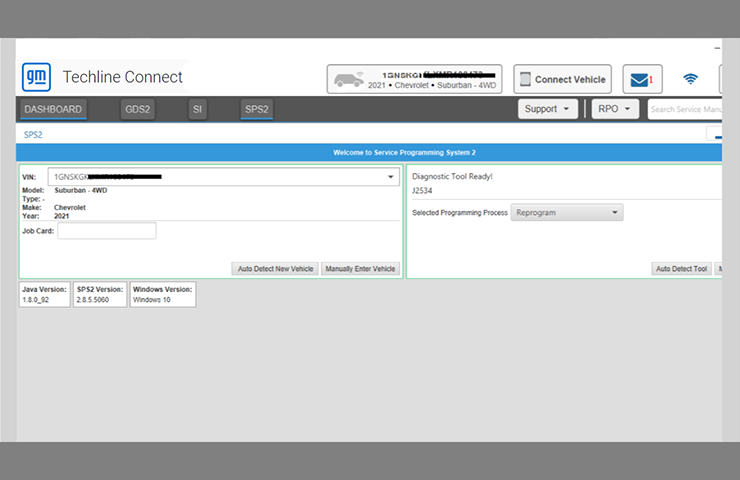Viewport: 740px width, 480px height.
Task: Open Selected Programming Process Reprogram dropdown
Action: [566, 212]
